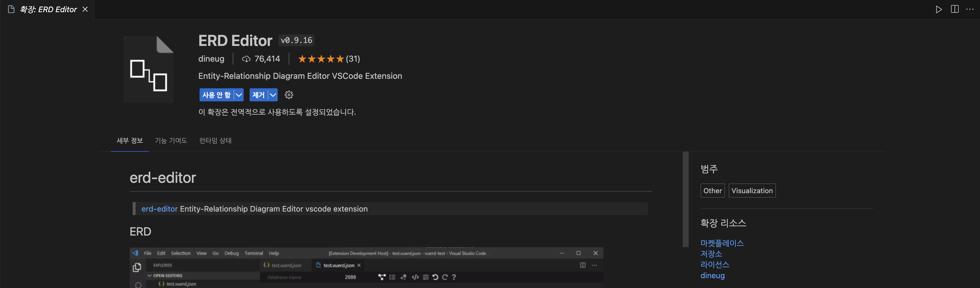Viewport: 980px width, 288px height.
Task: Click the v0.9.16 version badge
Action: [296, 40]
